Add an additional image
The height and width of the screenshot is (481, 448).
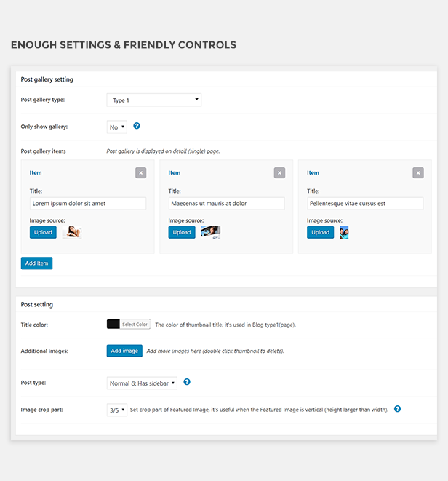tap(124, 351)
